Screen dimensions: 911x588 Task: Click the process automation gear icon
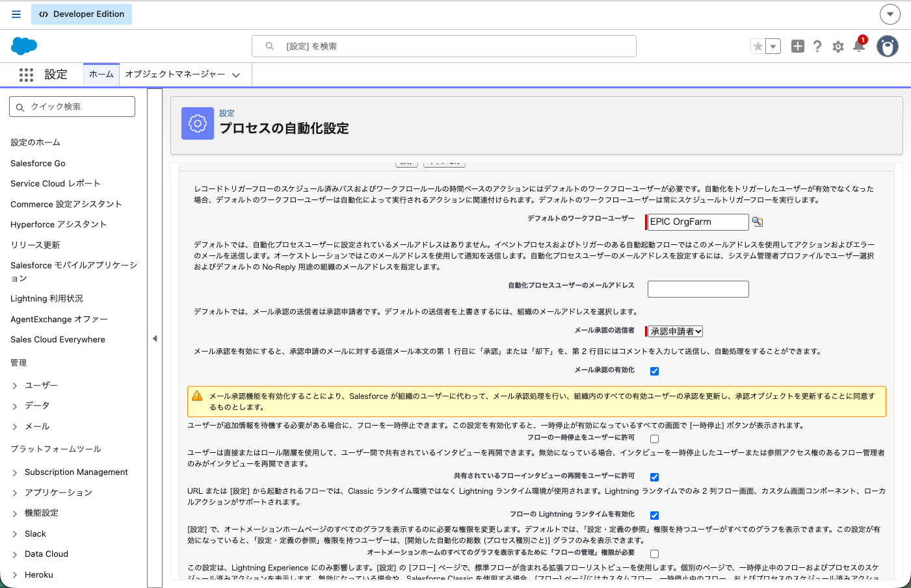tap(198, 123)
